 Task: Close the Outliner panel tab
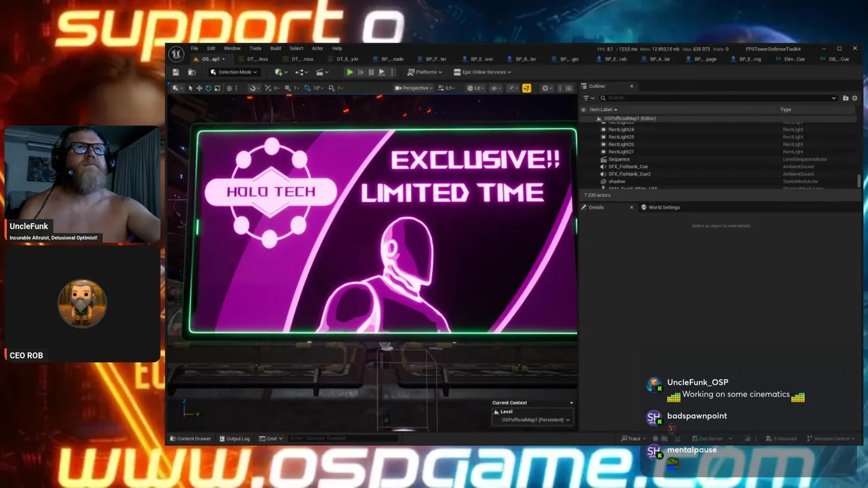pyautogui.click(x=631, y=86)
